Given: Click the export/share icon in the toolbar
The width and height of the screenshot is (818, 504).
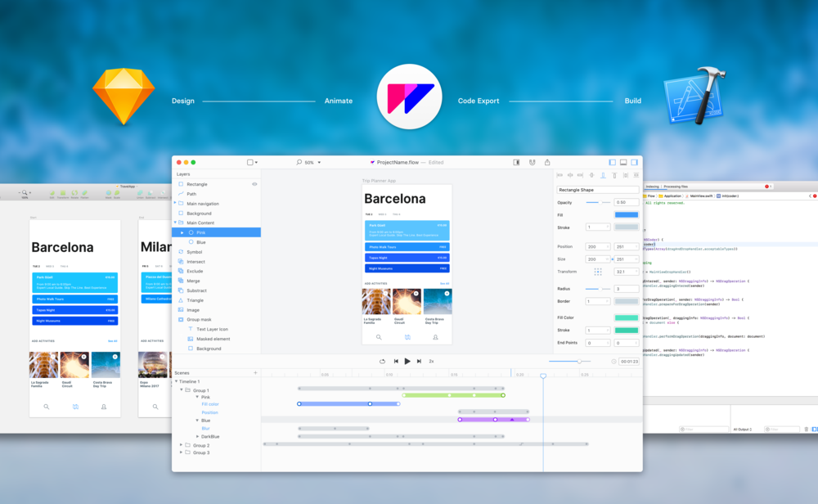Looking at the screenshot, I should 546,162.
